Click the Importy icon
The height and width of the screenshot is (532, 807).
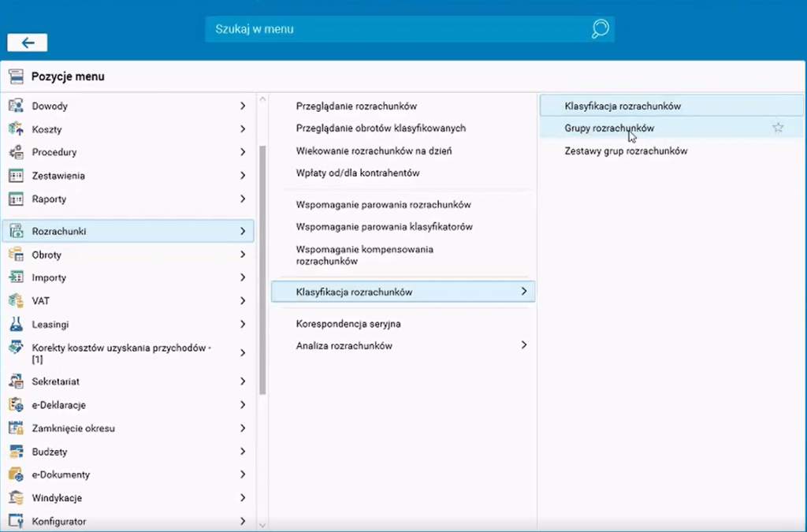click(16, 277)
